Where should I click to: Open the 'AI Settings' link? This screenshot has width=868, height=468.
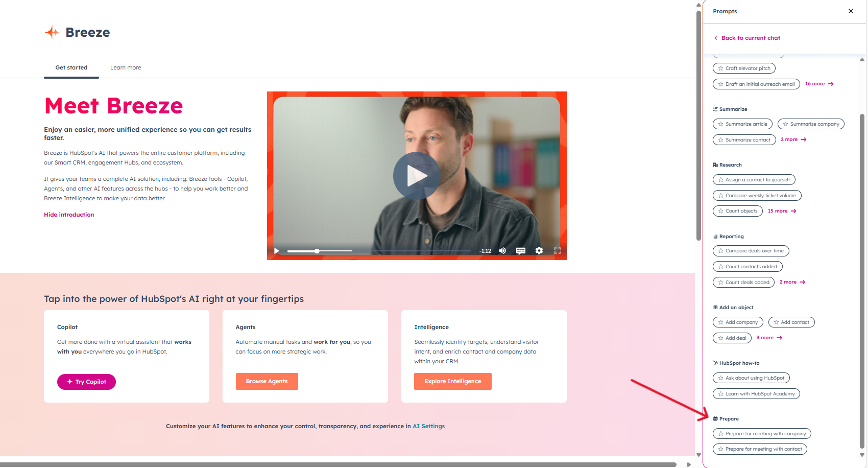[x=428, y=426]
